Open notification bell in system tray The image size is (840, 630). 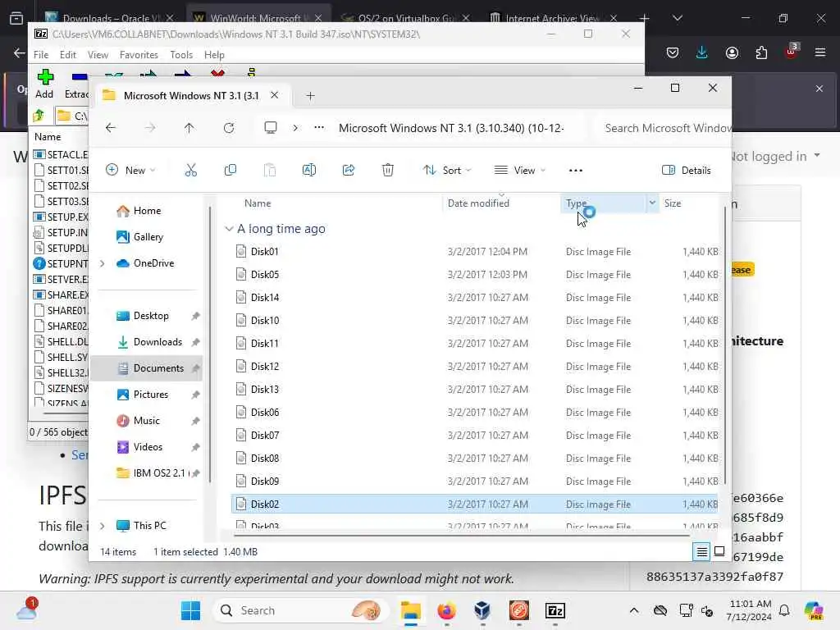[784, 610]
